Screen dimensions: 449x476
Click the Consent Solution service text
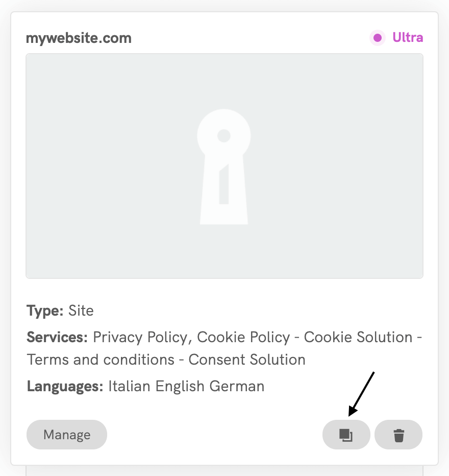[247, 360]
